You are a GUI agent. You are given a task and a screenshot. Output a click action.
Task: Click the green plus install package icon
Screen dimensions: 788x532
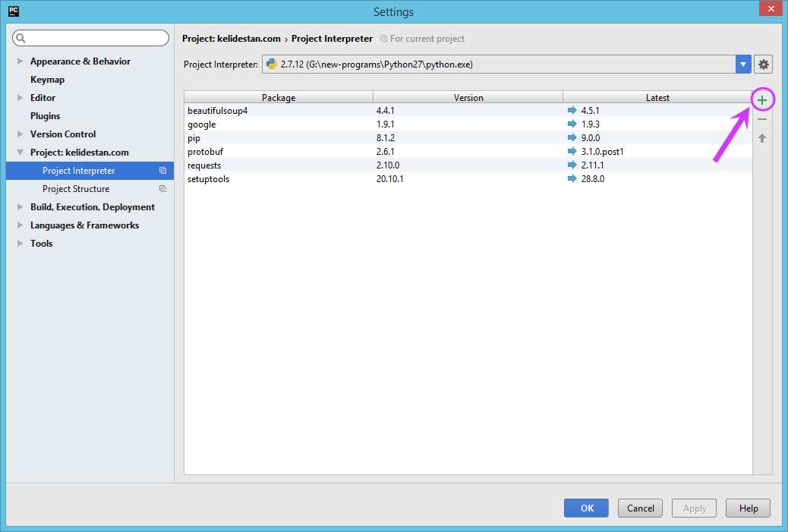(762, 100)
